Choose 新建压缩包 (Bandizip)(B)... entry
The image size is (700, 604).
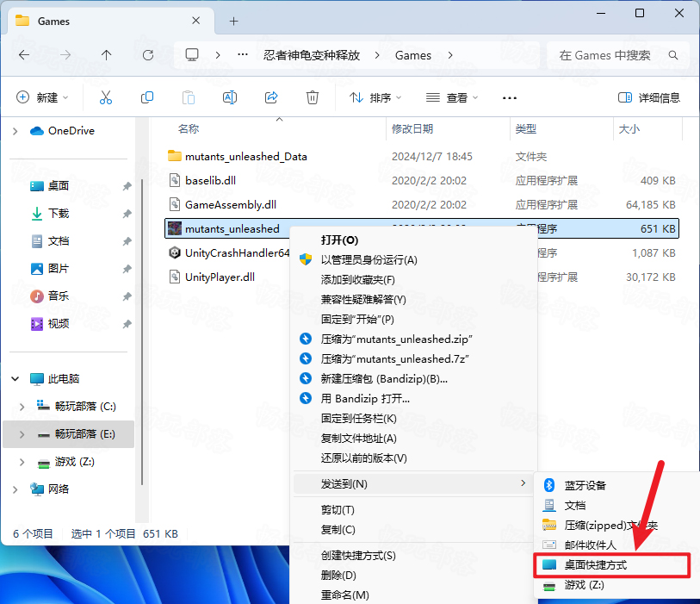415,379
